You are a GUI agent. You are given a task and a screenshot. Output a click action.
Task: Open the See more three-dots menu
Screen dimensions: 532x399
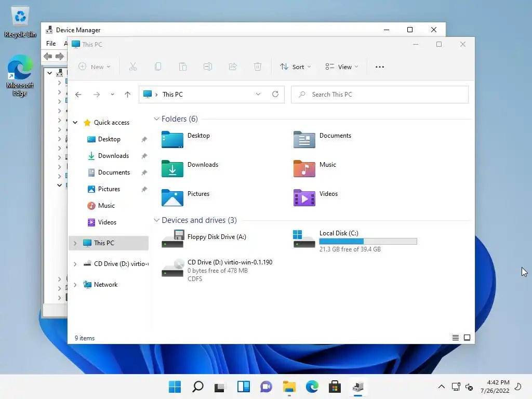click(380, 67)
